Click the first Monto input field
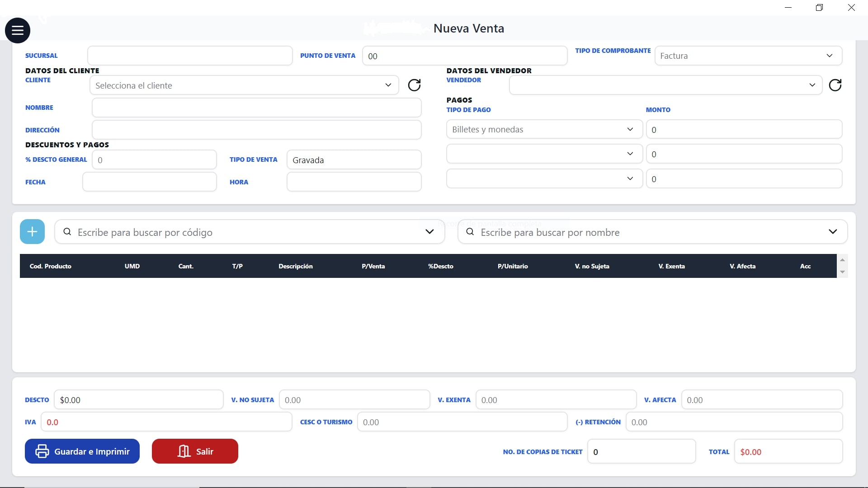Image resolution: width=868 pixels, height=488 pixels. point(744,129)
